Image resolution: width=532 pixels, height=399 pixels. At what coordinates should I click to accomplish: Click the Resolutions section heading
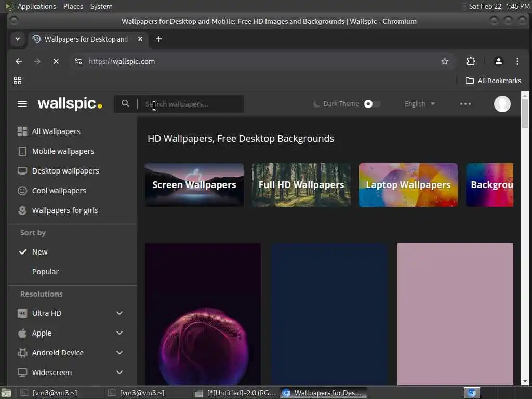click(x=42, y=294)
